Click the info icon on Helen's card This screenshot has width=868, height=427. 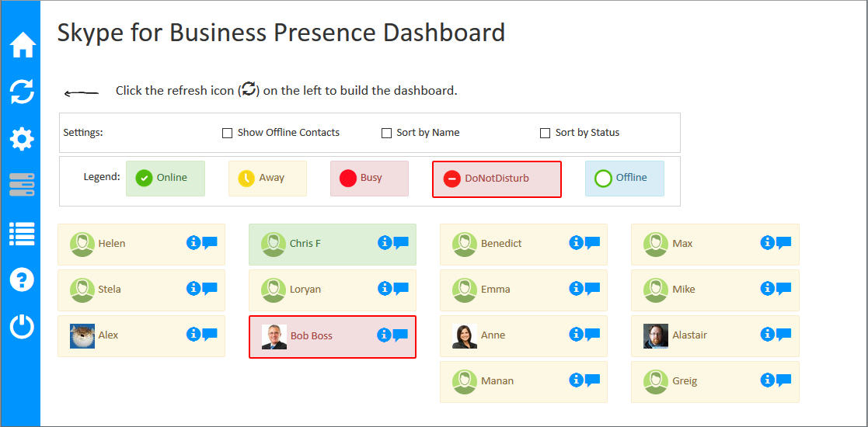[x=193, y=242]
